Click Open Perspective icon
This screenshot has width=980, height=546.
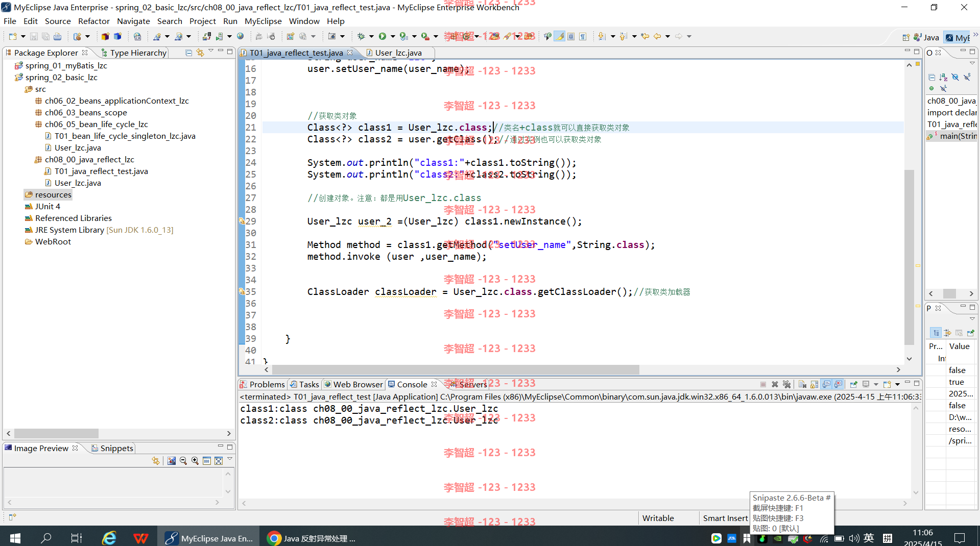(906, 37)
